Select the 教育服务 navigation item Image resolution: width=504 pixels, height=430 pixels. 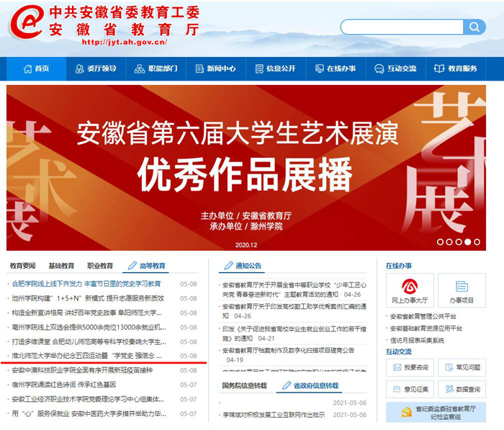pos(456,68)
